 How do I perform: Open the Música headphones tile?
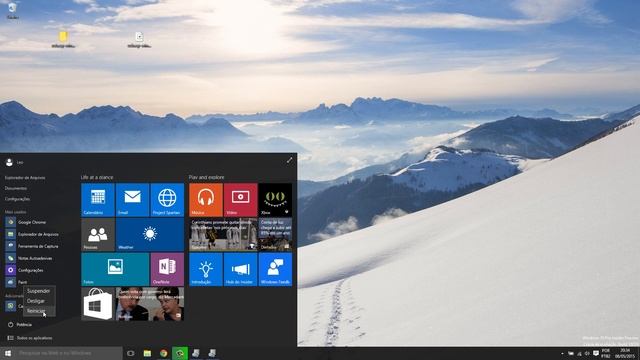(x=206, y=200)
